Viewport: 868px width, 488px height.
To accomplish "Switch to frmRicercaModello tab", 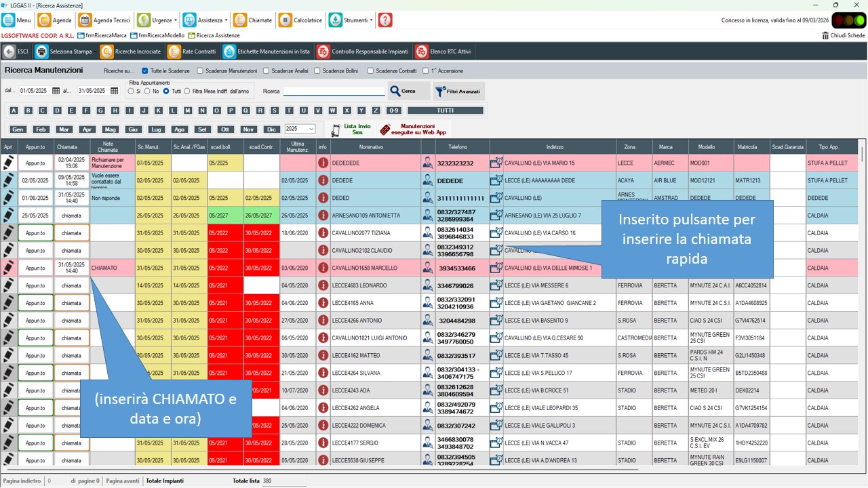I will tap(157, 35).
